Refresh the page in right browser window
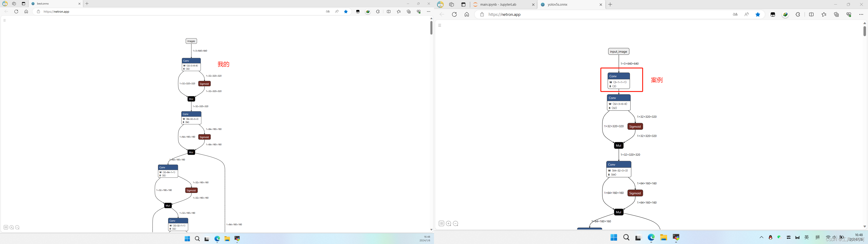This screenshot has width=868, height=244. (x=454, y=14)
